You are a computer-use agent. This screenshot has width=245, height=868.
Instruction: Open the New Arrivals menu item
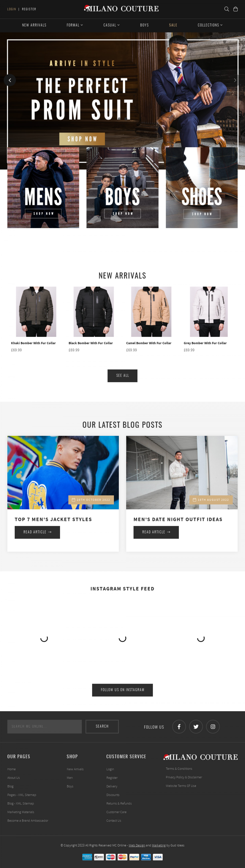click(34, 25)
